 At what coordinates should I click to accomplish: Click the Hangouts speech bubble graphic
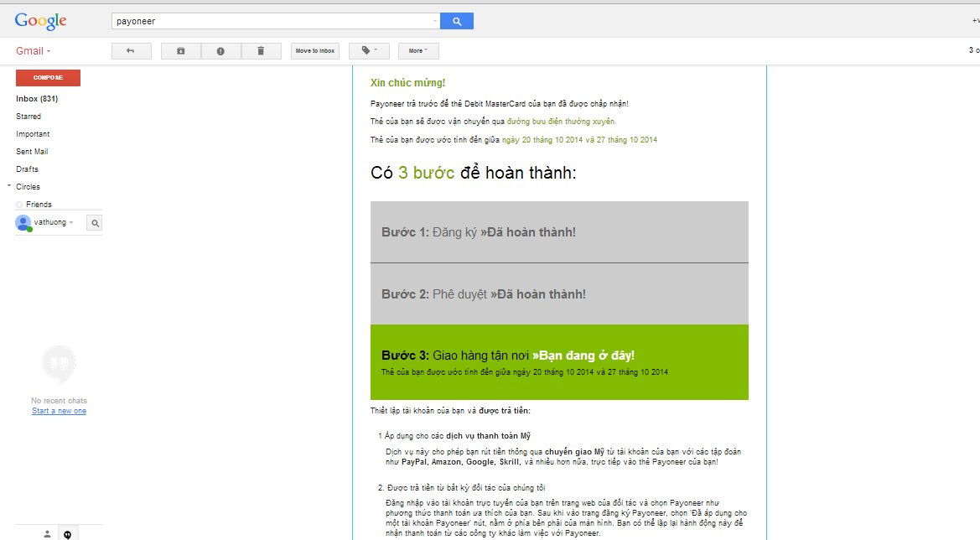click(59, 365)
